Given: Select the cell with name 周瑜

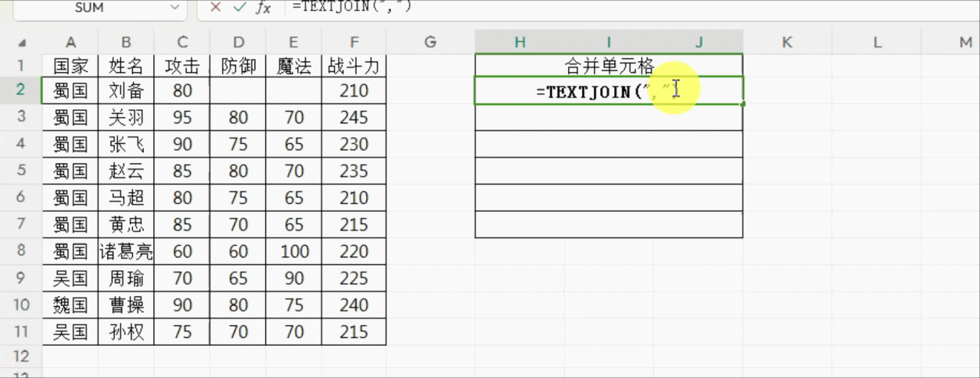Looking at the screenshot, I should pos(126,279).
